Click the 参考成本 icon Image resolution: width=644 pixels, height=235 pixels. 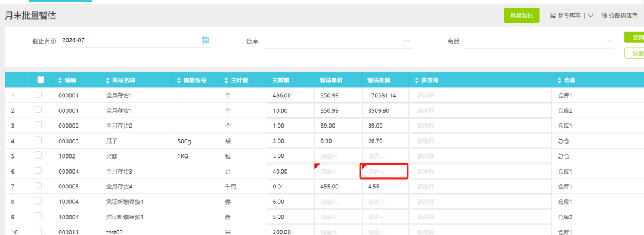(552, 15)
